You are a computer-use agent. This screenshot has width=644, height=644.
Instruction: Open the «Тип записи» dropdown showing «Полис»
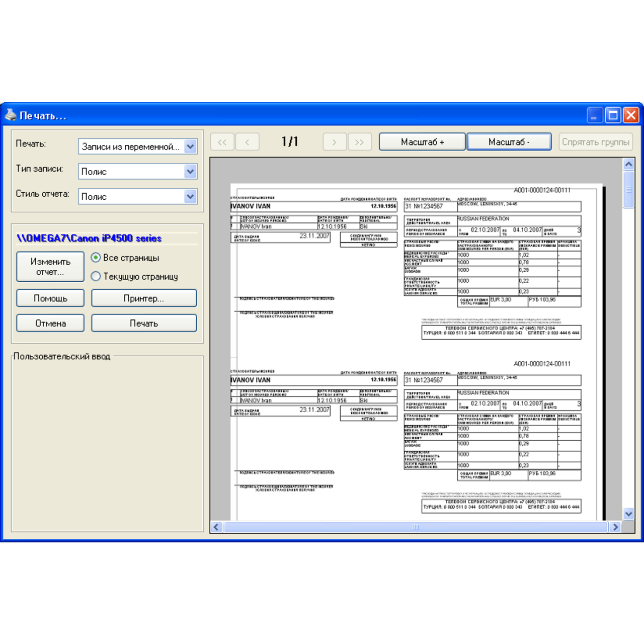click(190, 171)
